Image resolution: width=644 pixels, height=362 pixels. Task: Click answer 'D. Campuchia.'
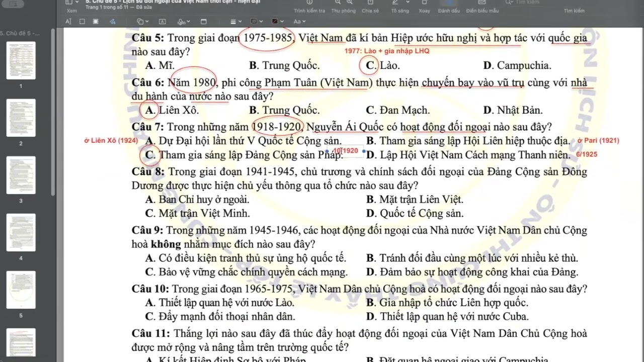[517, 65]
